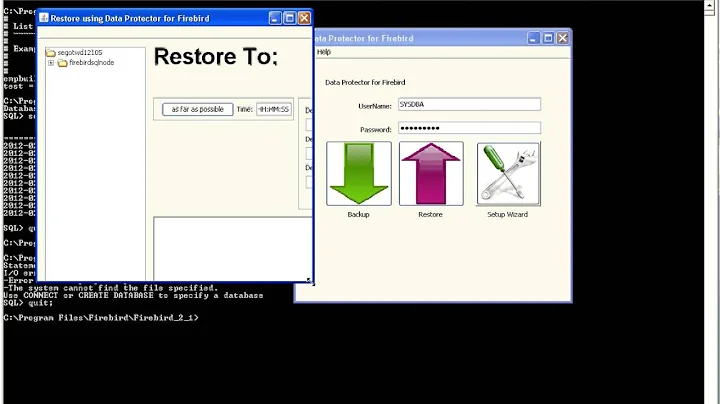
Task: Expand the firebirdsqlnode tree node
Action: [x=51, y=63]
